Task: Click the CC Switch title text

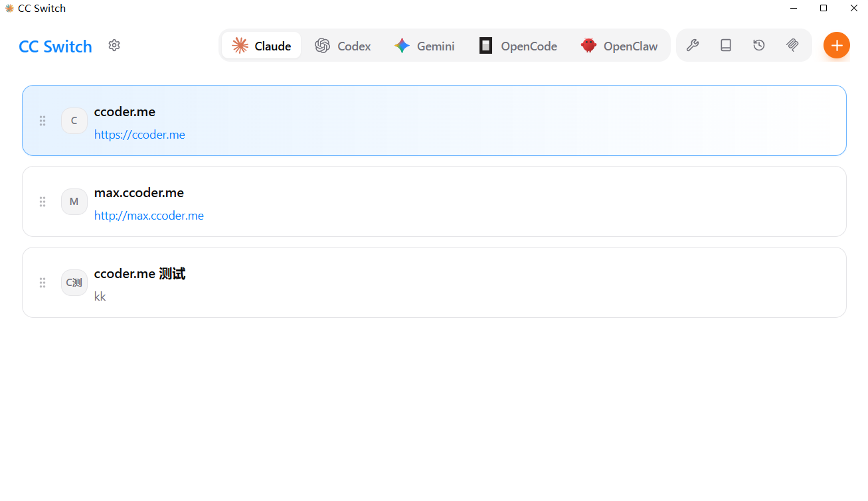Action: (x=55, y=46)
